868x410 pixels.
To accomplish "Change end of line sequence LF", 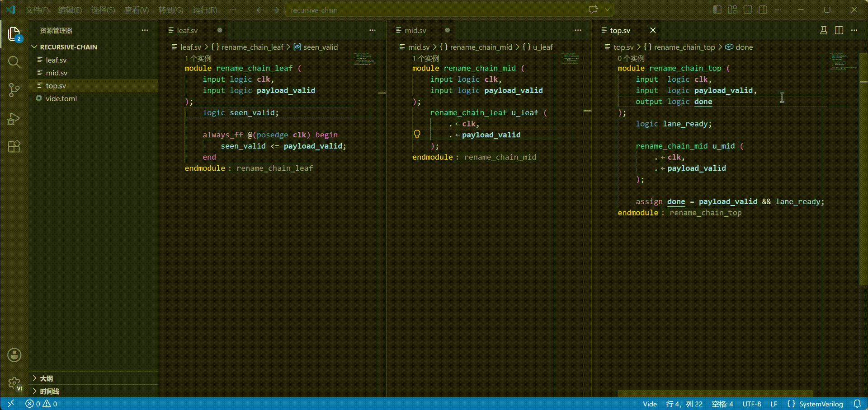I will click(774, 404).
